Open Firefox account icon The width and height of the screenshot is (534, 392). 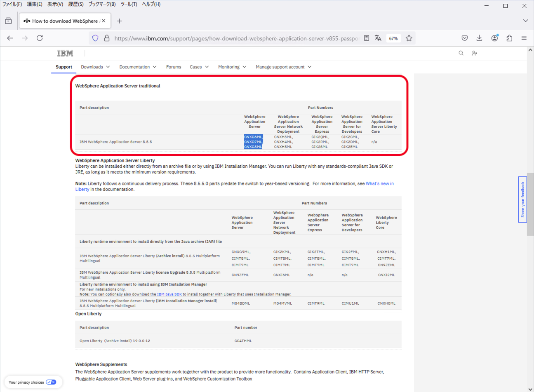(x=494, y=38)
